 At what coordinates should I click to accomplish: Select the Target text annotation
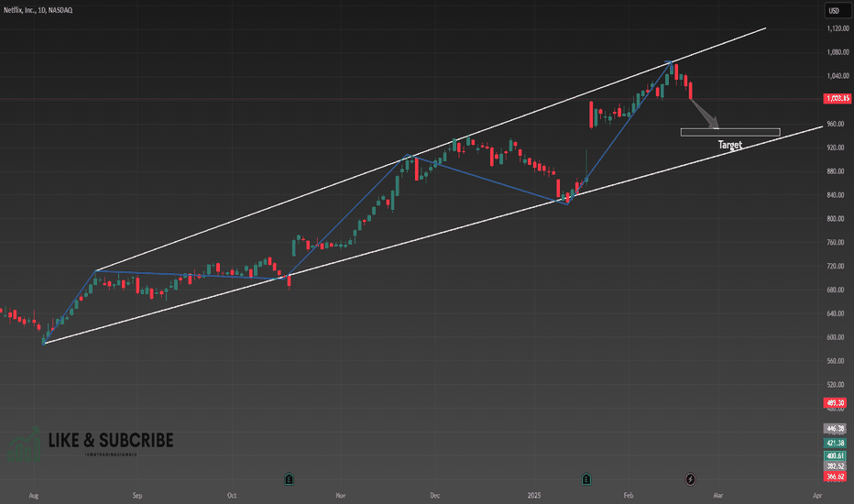(x=729, y=145)
